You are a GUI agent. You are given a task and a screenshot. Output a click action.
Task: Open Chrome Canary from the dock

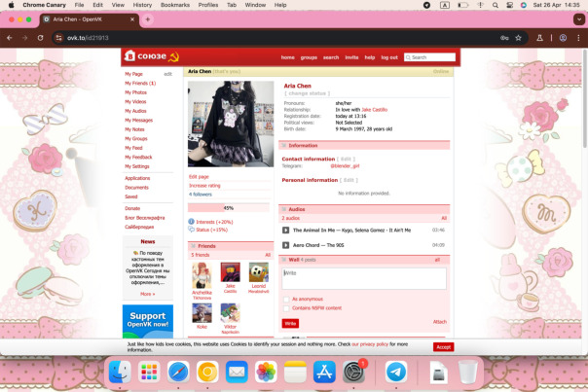[x=207, y=372]
